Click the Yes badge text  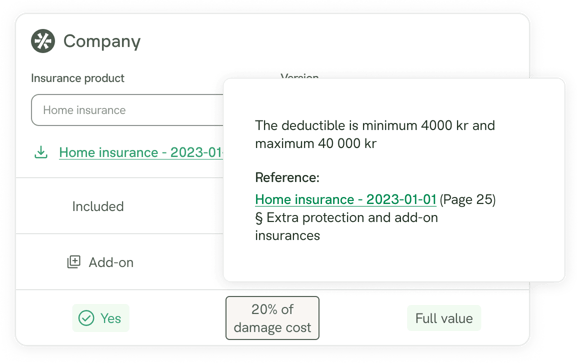click(x=111, y=318)
